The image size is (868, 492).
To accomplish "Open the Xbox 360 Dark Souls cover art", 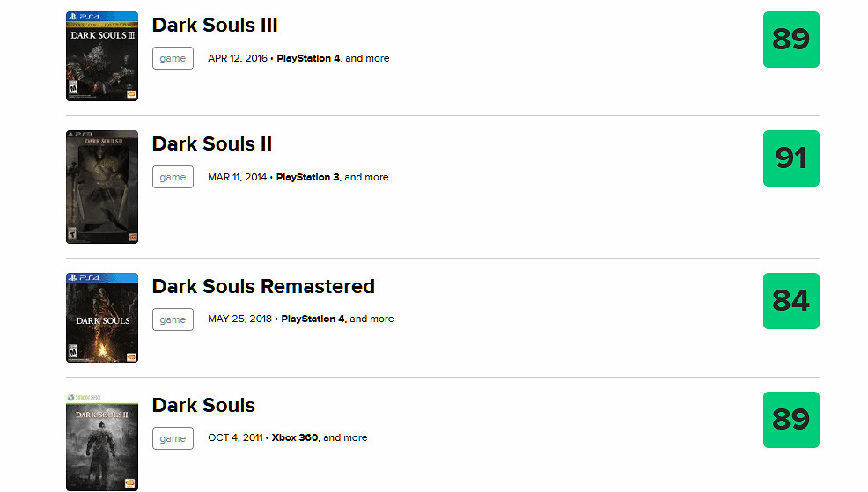I will pos(102,442).
